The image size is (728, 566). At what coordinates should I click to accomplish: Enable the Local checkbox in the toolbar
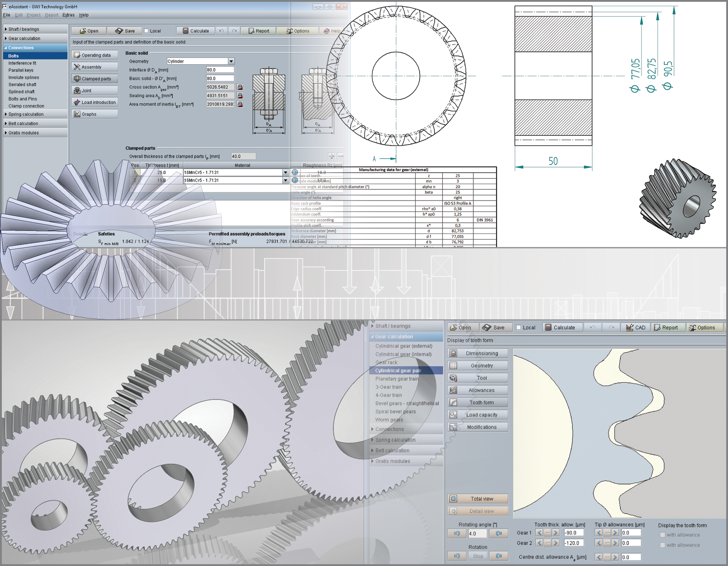coord(147,30)
